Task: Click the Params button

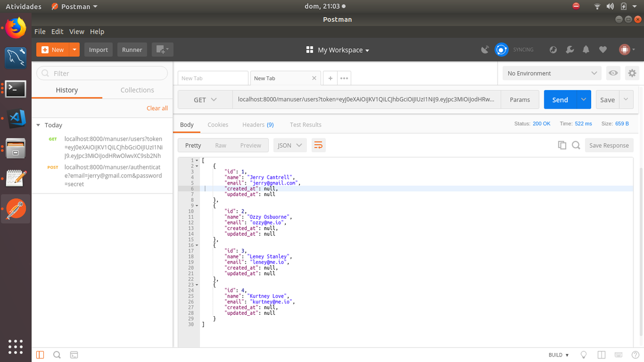Action: [x=520, y=100]
